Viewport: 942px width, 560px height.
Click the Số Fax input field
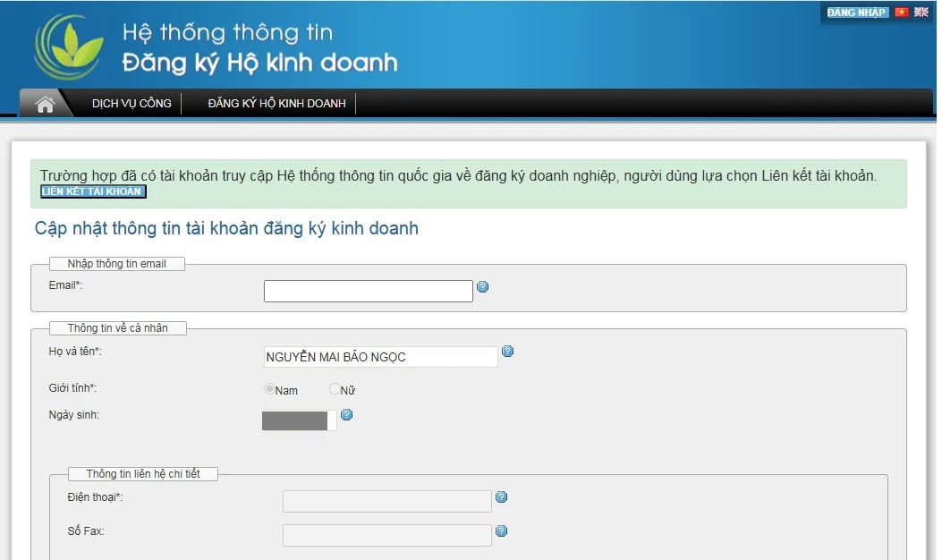click(x=386, y=535)
